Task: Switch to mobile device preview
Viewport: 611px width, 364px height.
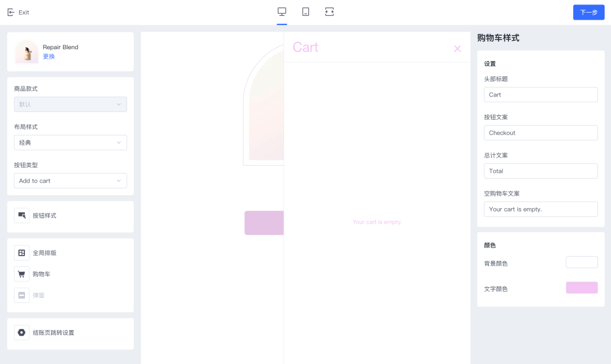Action: tap(305, 12)
